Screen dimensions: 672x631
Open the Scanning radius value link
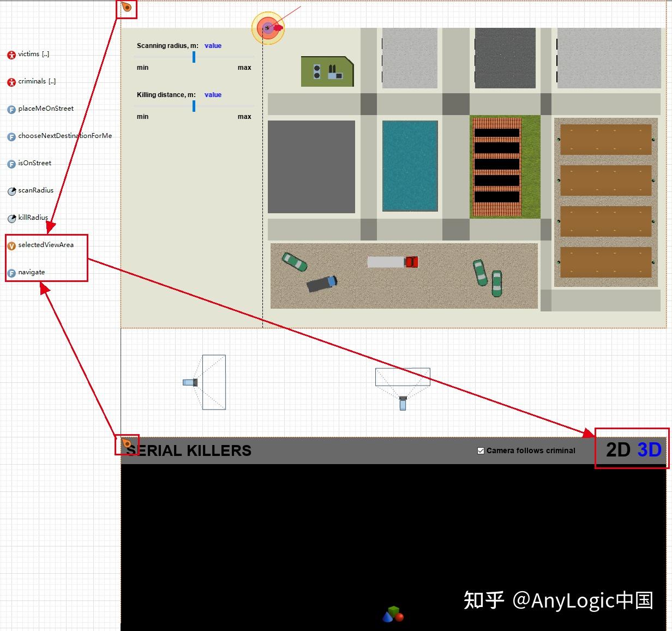[213, 46]
